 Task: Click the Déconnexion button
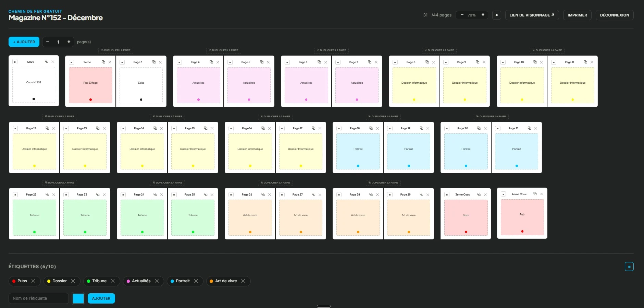click(615, 15)
